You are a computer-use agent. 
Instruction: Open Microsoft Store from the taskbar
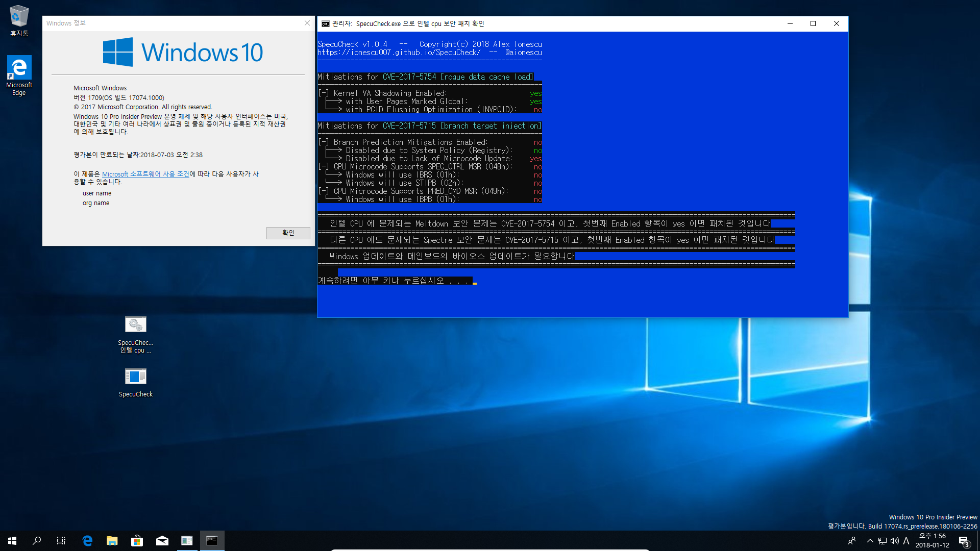point(137,541)
